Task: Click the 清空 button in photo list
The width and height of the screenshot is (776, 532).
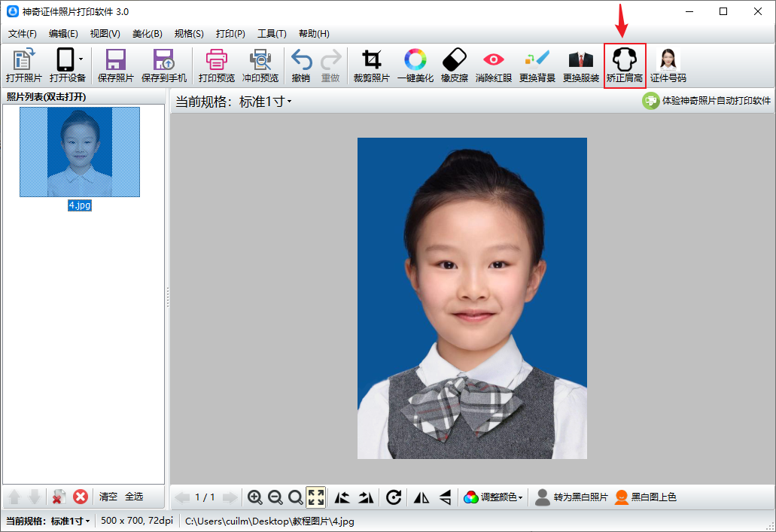Action: point(108,497)
